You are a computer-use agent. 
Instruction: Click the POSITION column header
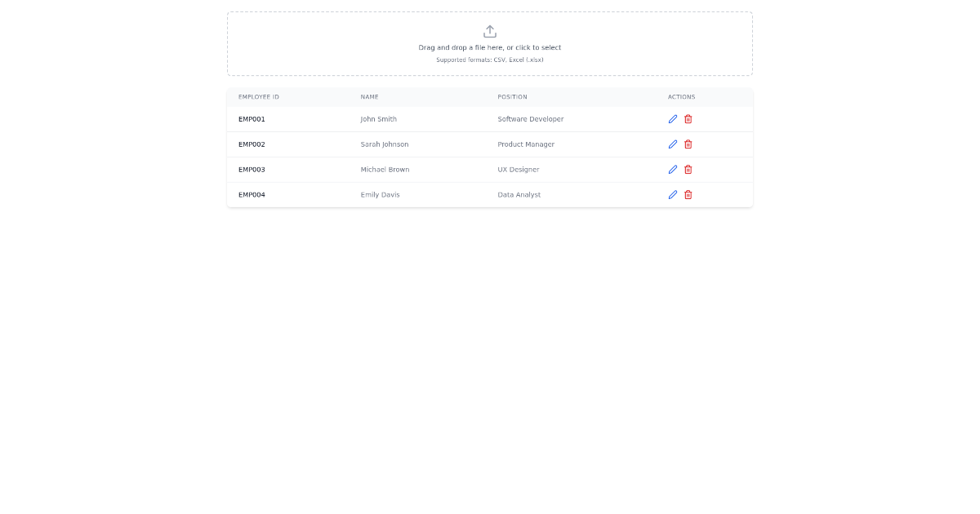512,96
